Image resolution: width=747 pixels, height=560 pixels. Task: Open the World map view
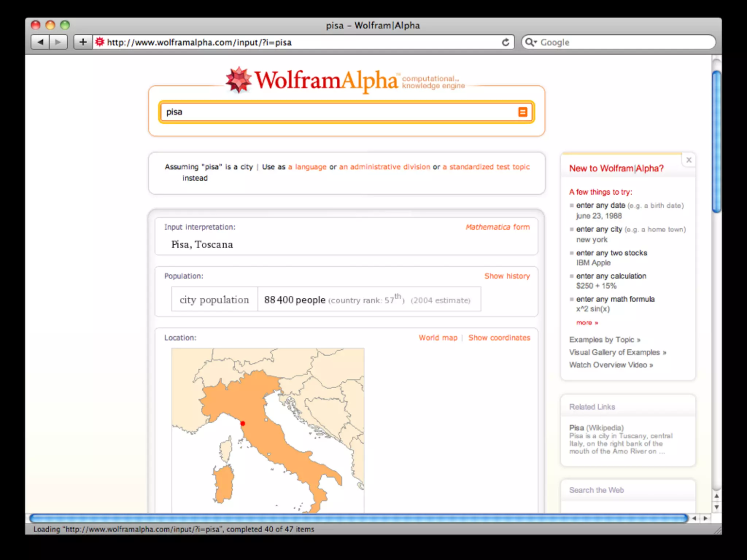click(438, 338)
